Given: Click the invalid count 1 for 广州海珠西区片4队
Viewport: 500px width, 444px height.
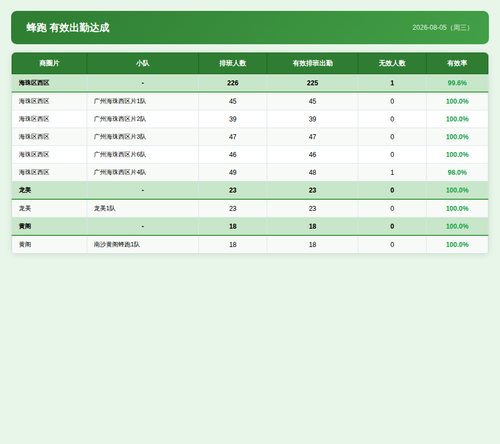Looking at the screenshot, I should 392,172.
